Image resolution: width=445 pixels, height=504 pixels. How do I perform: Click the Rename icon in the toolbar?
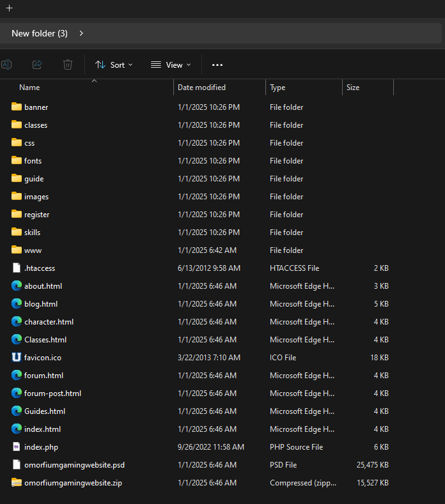pos(6,65)
